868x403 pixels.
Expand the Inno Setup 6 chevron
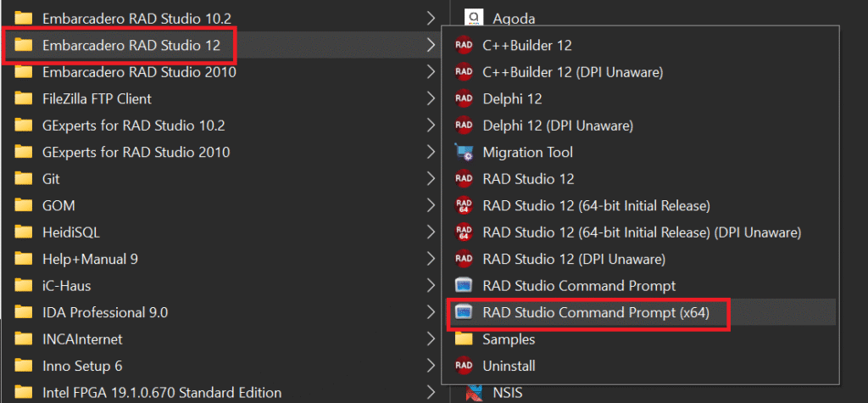pos(431,366)
